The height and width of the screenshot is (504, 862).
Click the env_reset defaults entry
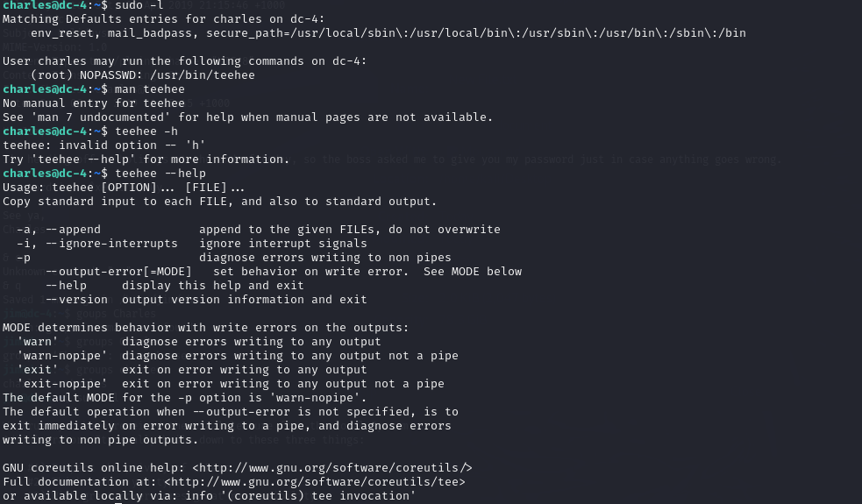[x=62, y=33]
